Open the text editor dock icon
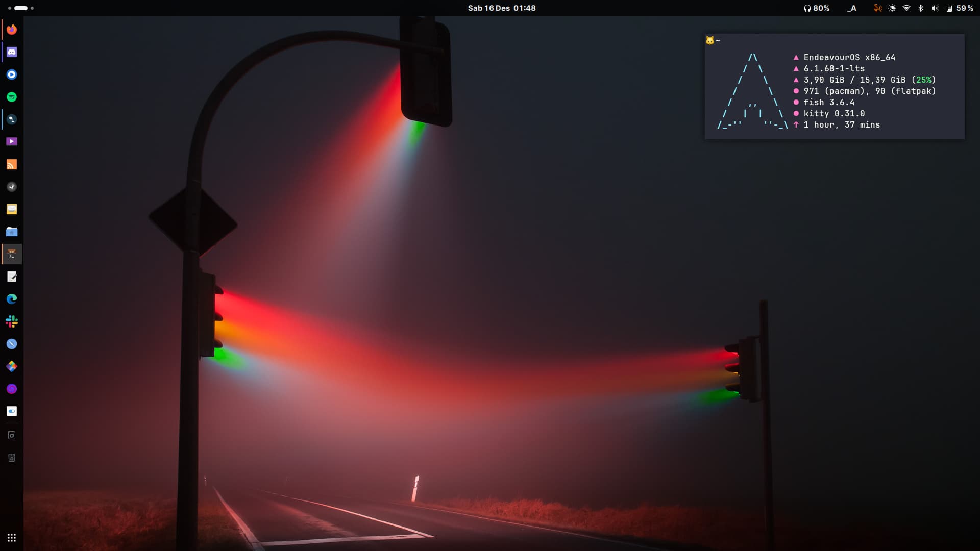This screenshot has height=551, width=980. click(12, 277)
